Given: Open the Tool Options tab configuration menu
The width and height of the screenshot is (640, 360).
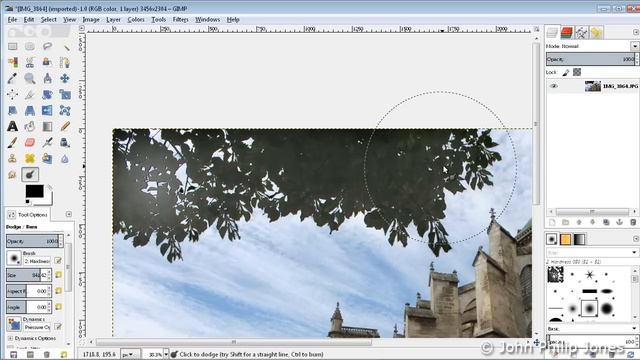Looking at the screenshot, I should (69, 214).
